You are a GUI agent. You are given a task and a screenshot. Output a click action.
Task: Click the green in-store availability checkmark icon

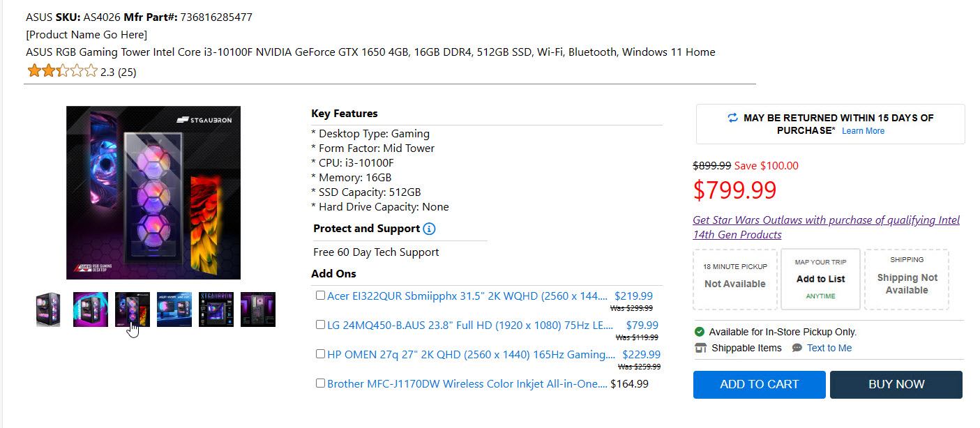pos(700,332)
